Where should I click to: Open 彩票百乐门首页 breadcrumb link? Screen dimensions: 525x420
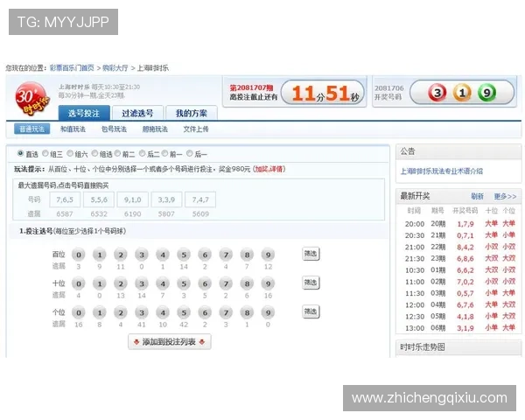(x=72, y=68)
